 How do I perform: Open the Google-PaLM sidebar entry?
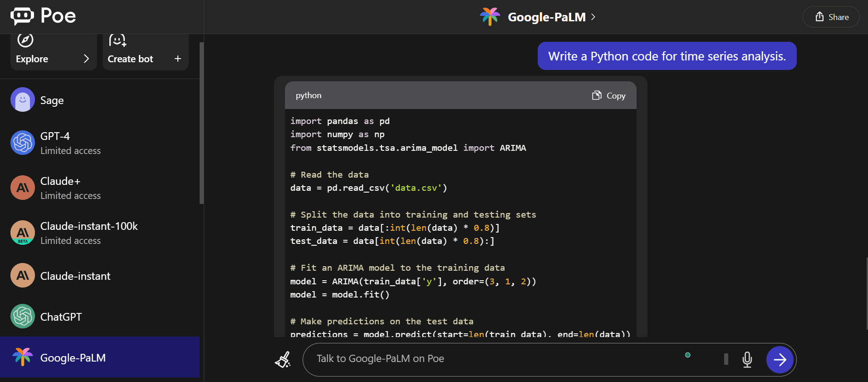click(100, 357)
